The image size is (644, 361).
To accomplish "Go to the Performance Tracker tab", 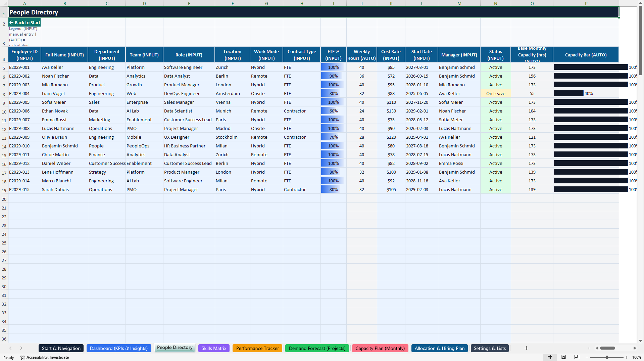I will coord(257,348).
